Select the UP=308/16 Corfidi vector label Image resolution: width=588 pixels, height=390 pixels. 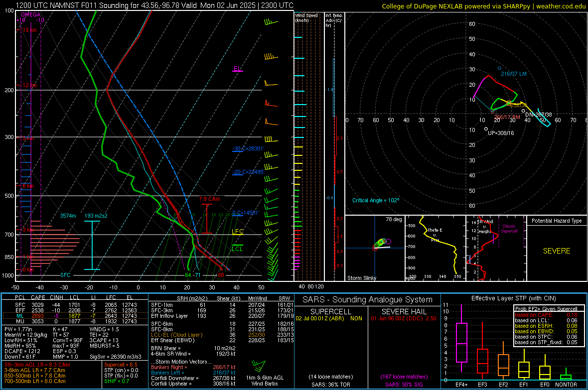(501, 133)
